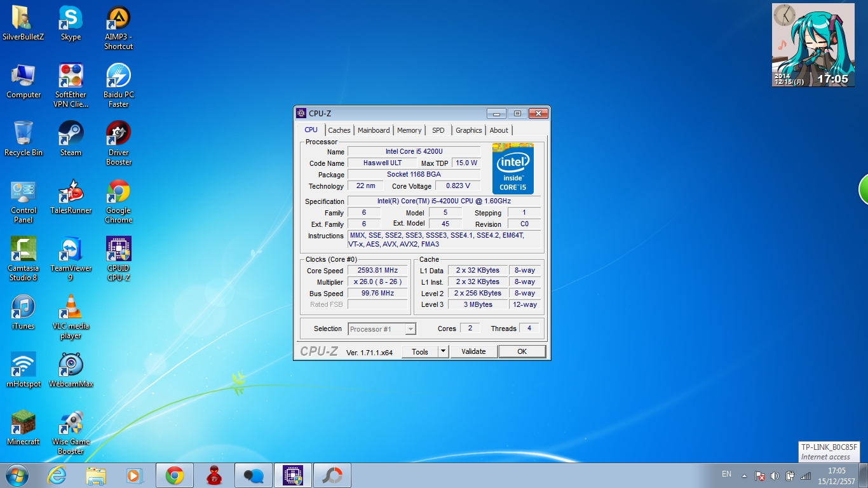The height and width of the screenshot is (488, 868).
Task: Expand the Processor #1 selection dropdown
Action: click(x=410, y=329)
